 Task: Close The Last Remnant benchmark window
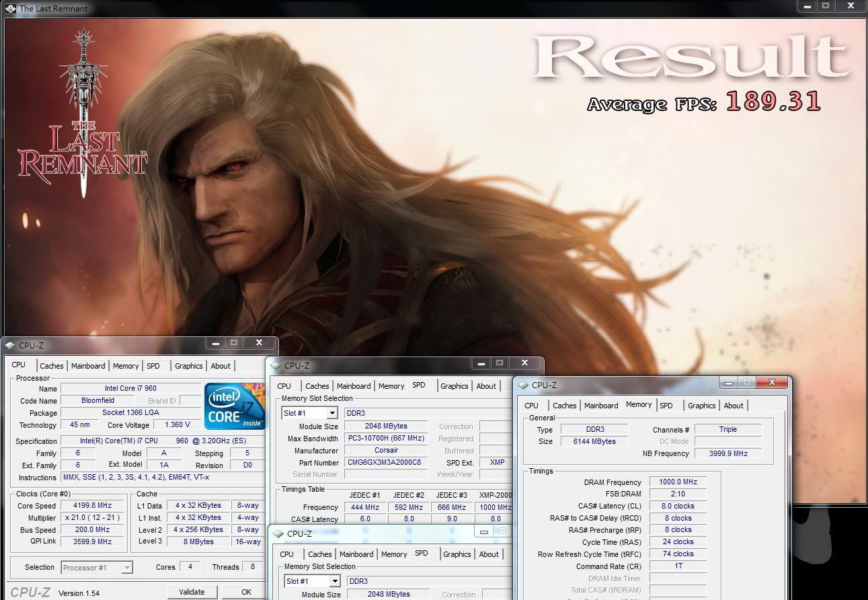852,6
